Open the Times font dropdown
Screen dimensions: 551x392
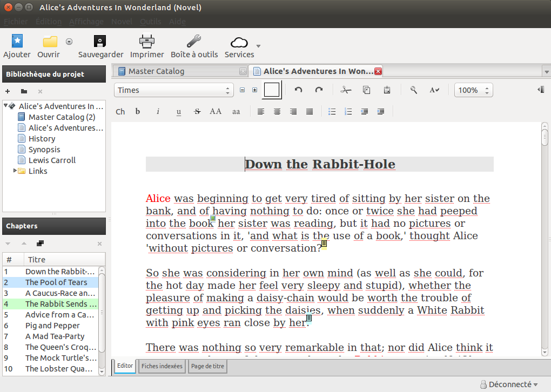173,90
